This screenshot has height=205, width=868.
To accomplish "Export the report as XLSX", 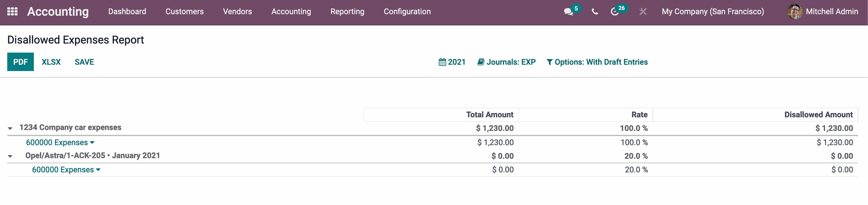I will [x=51, y=62].
